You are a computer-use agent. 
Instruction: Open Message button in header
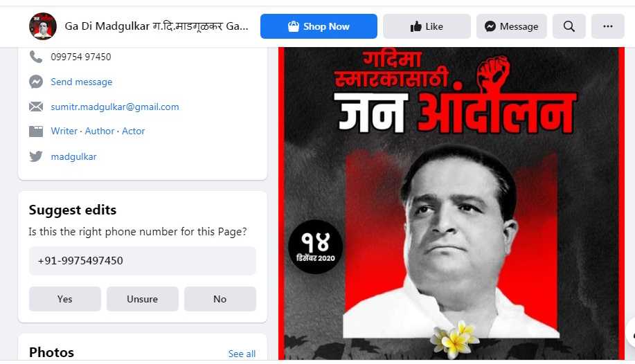point(511,26)
